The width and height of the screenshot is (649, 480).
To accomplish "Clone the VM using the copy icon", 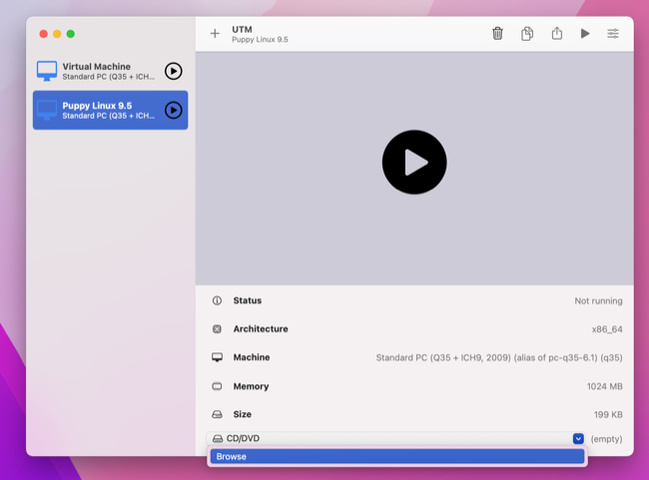I will click(x=527, y=34).
